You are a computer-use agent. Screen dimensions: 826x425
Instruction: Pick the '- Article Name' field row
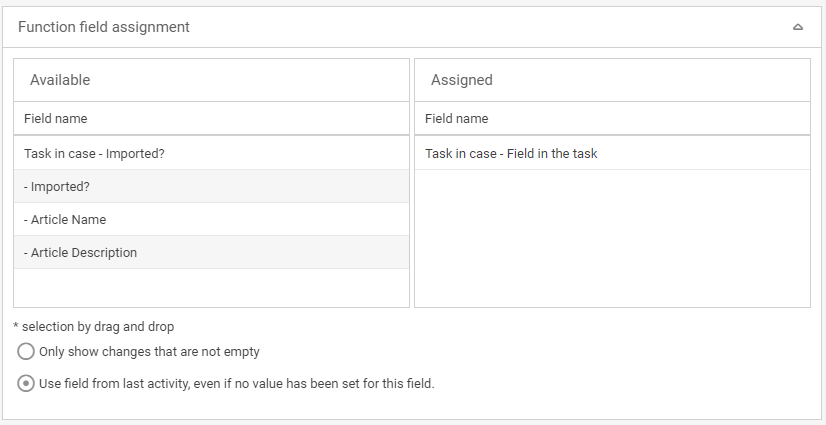65,220
